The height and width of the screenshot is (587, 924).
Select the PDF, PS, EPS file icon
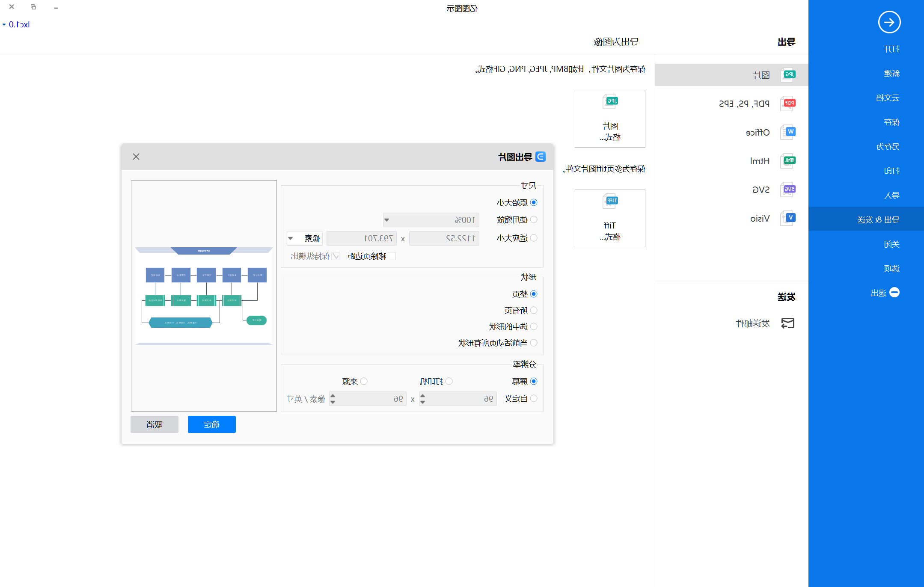click(x=788, y=103)
